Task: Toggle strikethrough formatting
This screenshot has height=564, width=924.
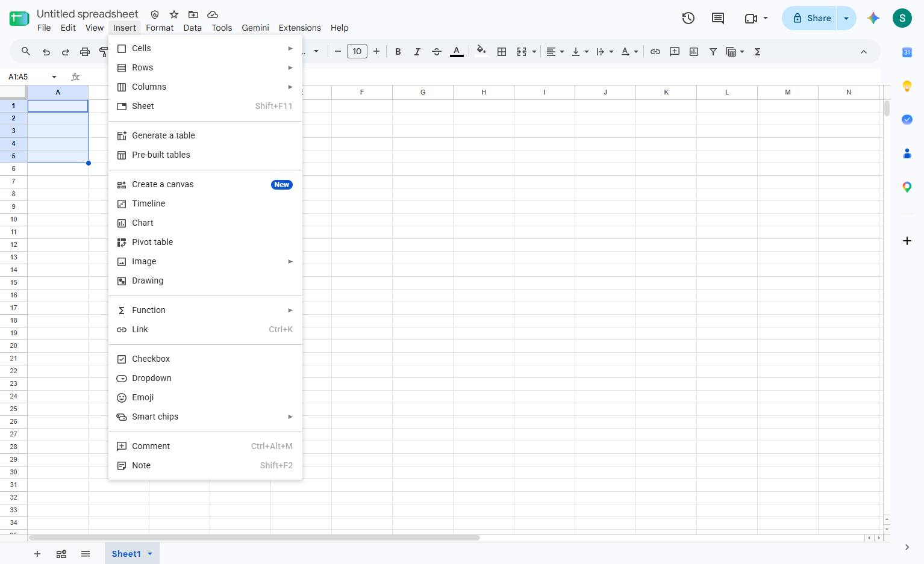Action: (x=437, y=52)
